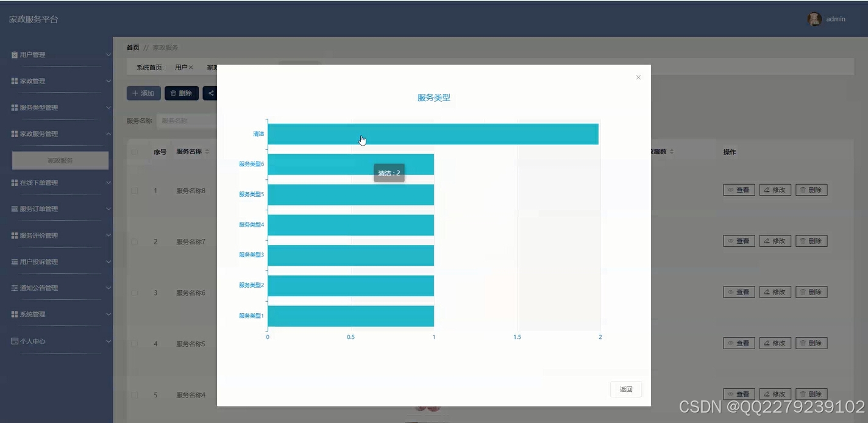
Task: Tick the select-all checkbox in table header
Action: (134, 151)
